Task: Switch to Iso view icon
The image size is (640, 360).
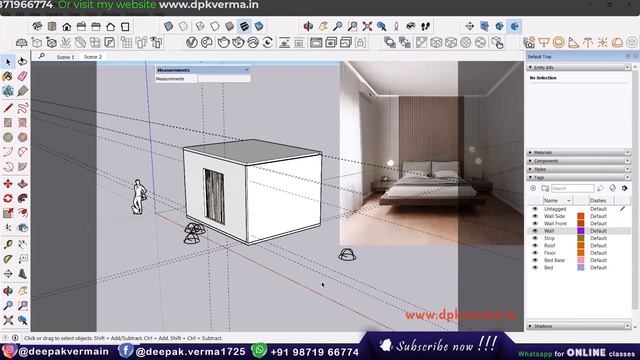Action: click(37, 27)
